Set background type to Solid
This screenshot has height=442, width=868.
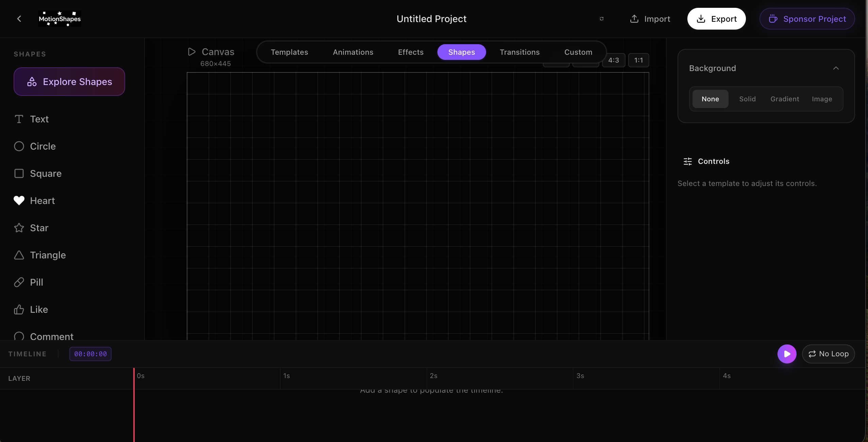(x=747, y=99)
